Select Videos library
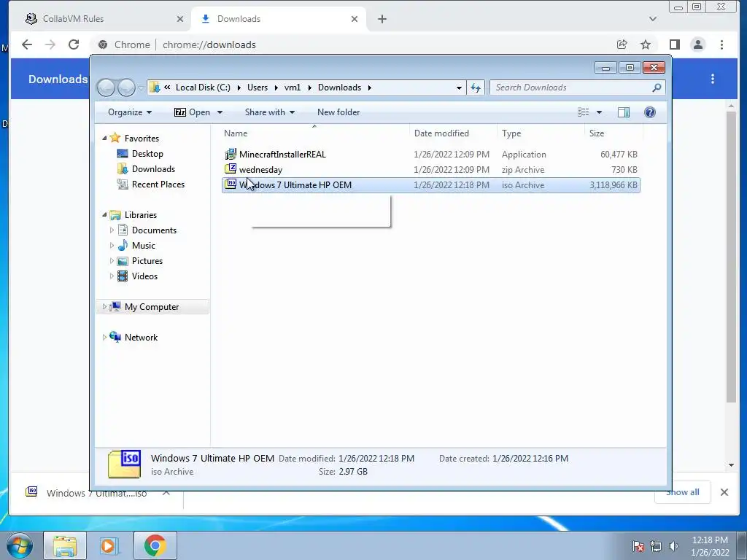The image size is (747, 560). [x=137, y=276]
